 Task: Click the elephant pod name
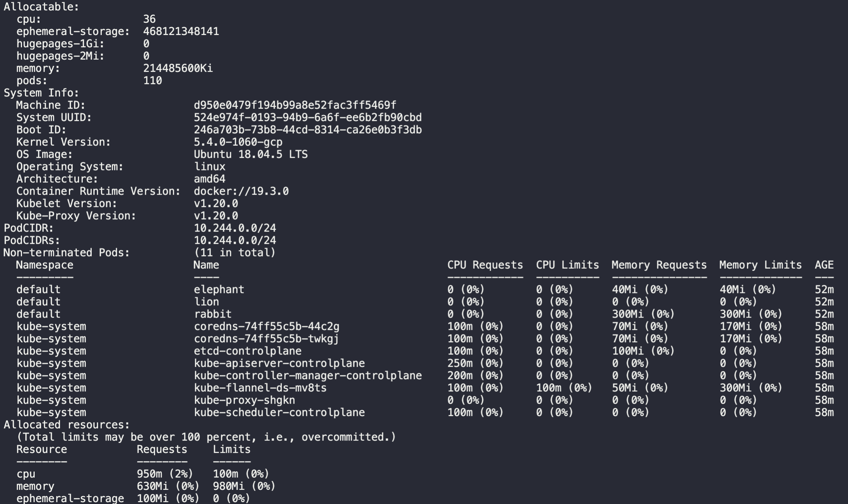point(219,289)
